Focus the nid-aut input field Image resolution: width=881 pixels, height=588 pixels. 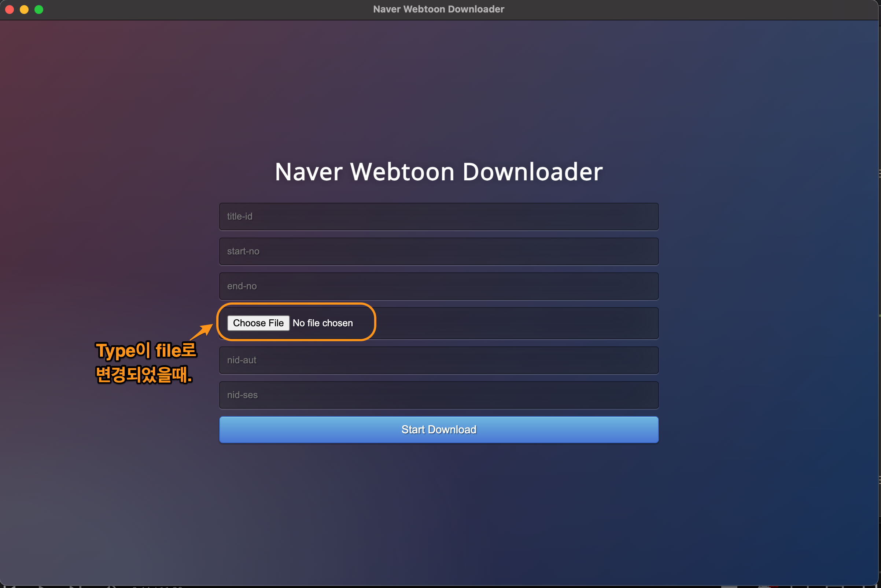coord(439,360)
